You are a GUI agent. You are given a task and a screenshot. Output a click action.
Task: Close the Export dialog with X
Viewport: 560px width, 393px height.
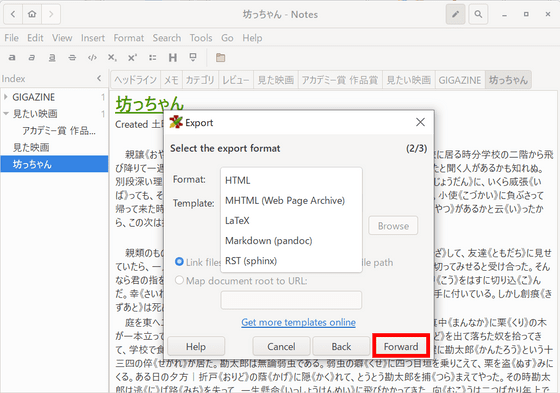pos(420,122)
